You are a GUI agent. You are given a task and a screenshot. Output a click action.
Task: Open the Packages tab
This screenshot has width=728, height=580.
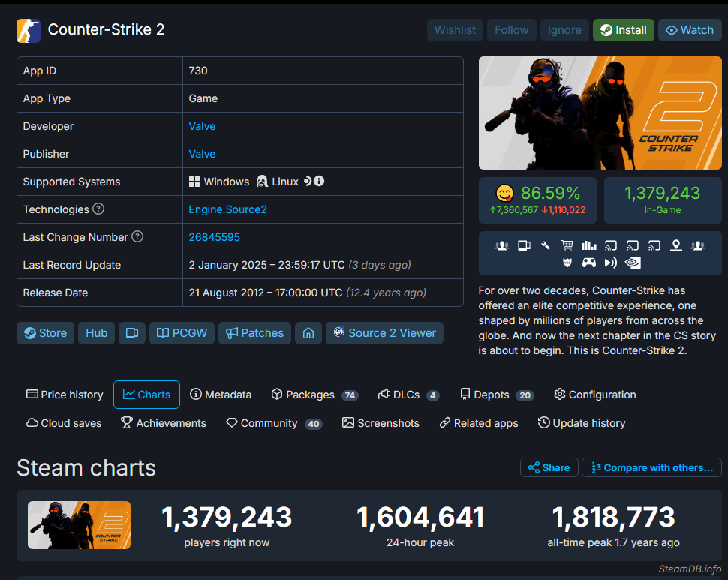(314, 395)
